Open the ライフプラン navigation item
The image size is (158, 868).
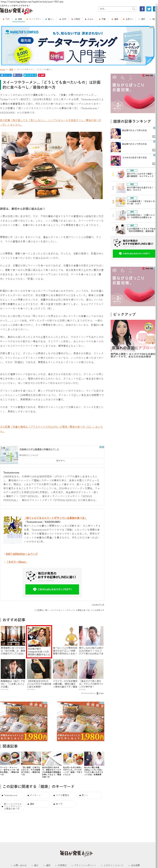34,19
